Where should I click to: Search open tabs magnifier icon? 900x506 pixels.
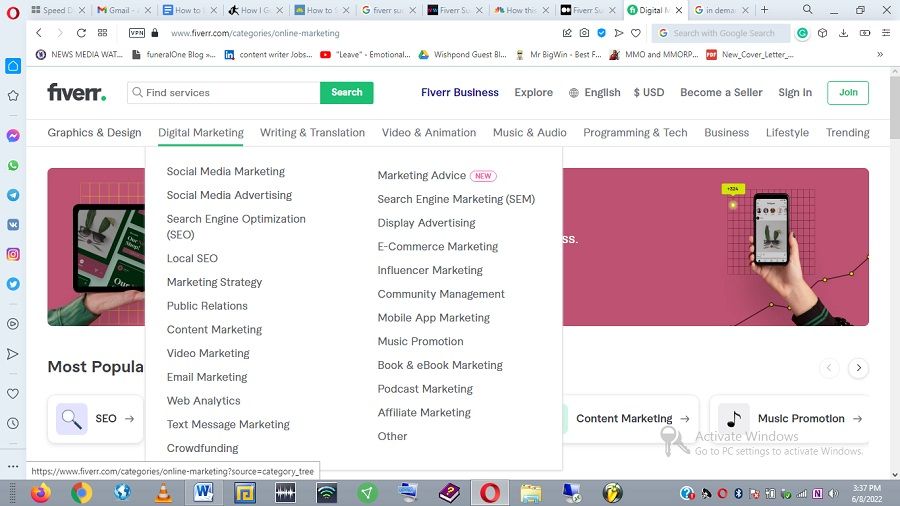tap(807, 10)
